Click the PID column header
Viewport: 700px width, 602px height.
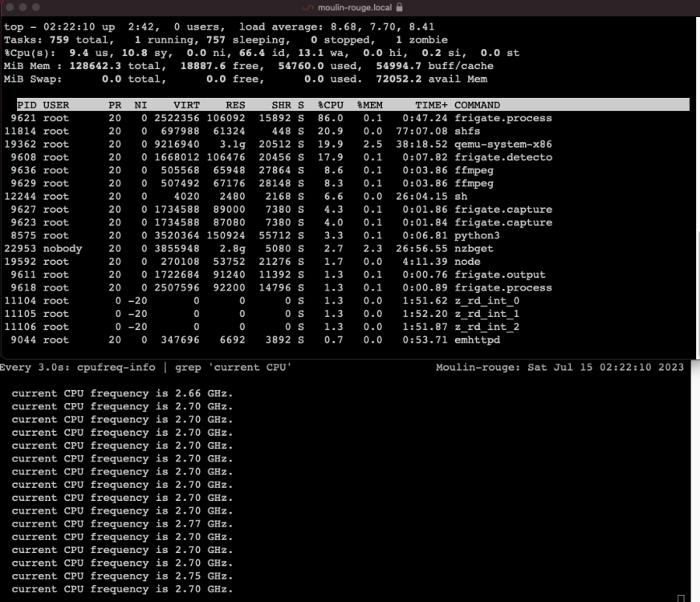[x=26, y=105]
